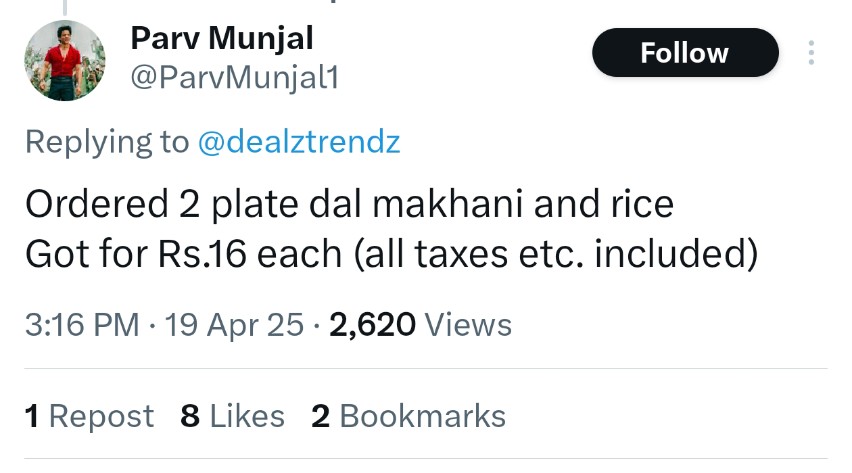Click the Parv Munjal display name

coord(222,39)
